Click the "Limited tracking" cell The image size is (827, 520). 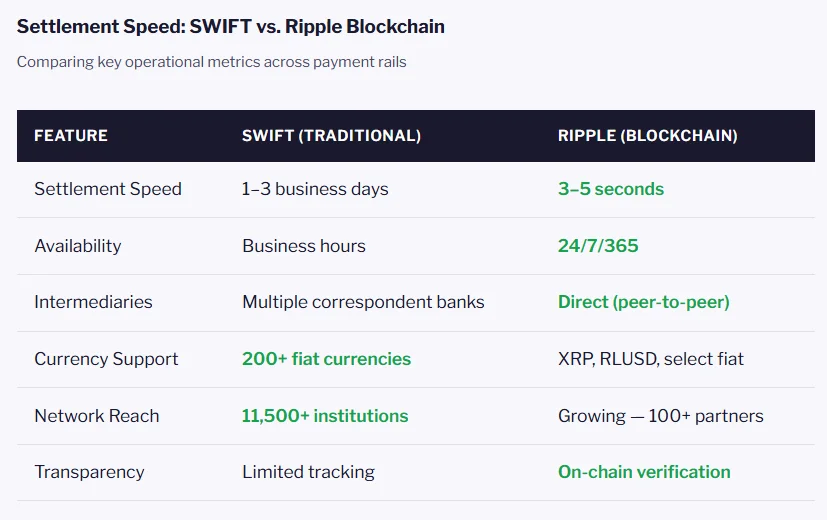click(x=308, y=472)
